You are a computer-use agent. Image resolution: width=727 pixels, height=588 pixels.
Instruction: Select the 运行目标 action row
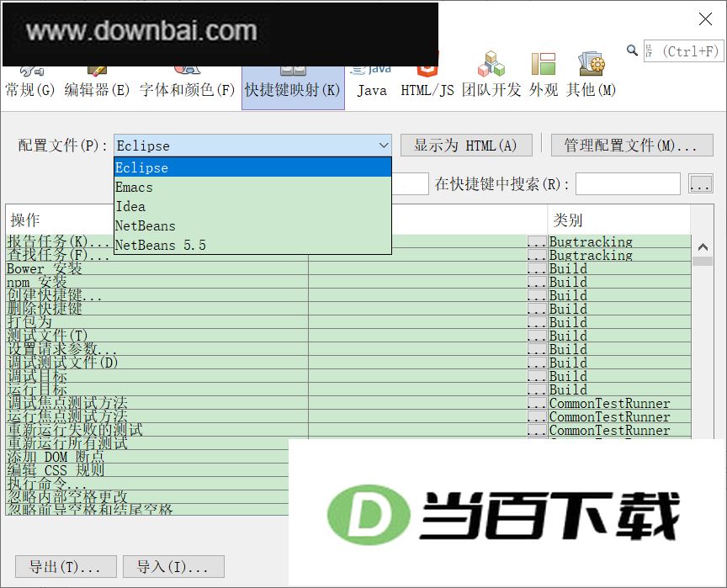pyautogui.click(x=157, y=389)
